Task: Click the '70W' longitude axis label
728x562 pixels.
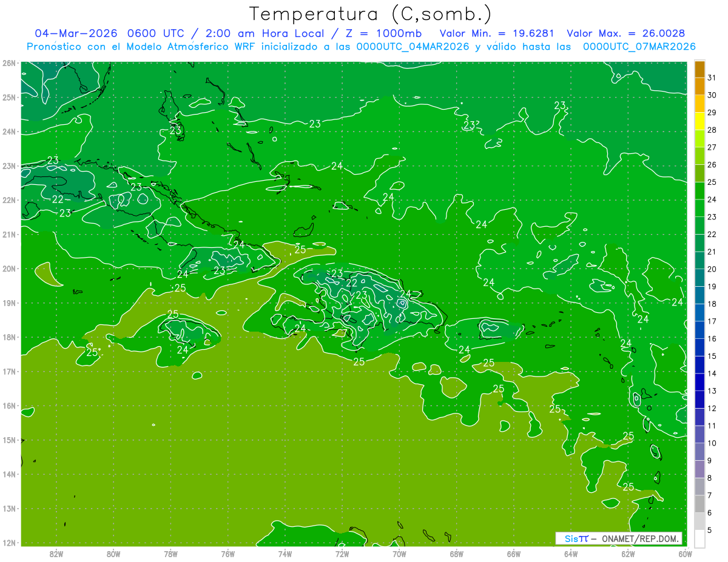Action: (x=399, y=554)
